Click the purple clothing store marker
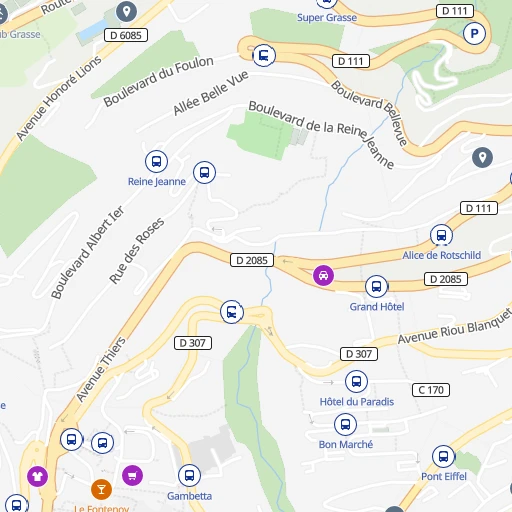512x512 pixels. [37, 476]
